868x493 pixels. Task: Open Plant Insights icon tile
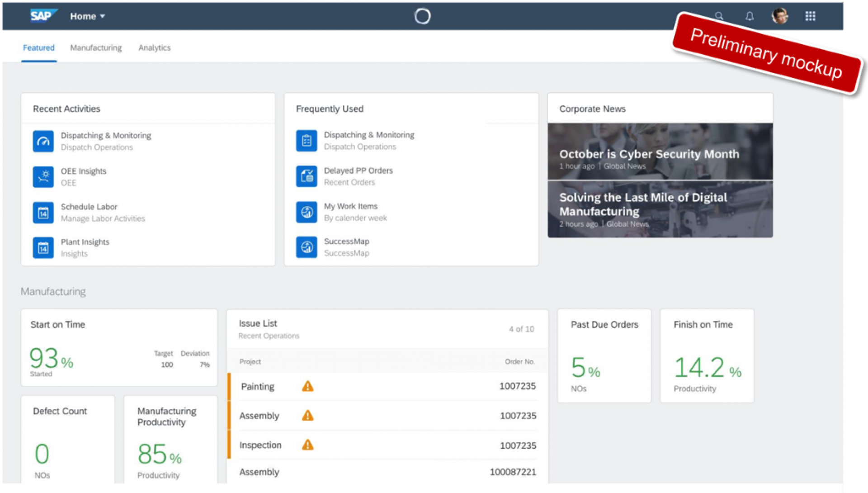click(43, 248)
